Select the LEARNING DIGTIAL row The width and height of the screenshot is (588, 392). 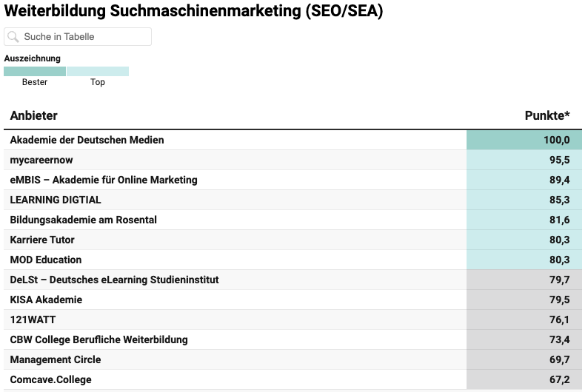56,200
